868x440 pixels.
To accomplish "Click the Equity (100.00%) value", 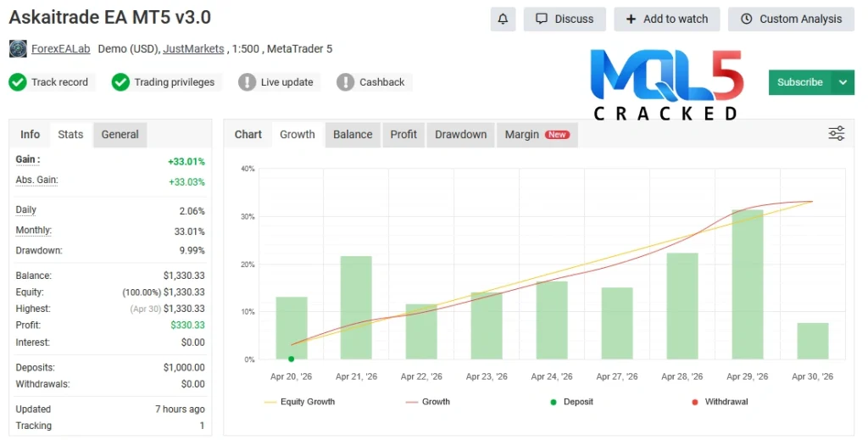I will [164, 292].
